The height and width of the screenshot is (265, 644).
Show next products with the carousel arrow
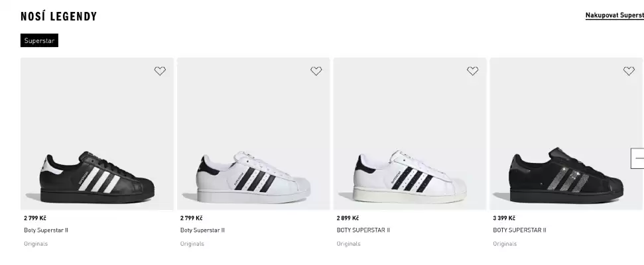(x=637, y=158)
